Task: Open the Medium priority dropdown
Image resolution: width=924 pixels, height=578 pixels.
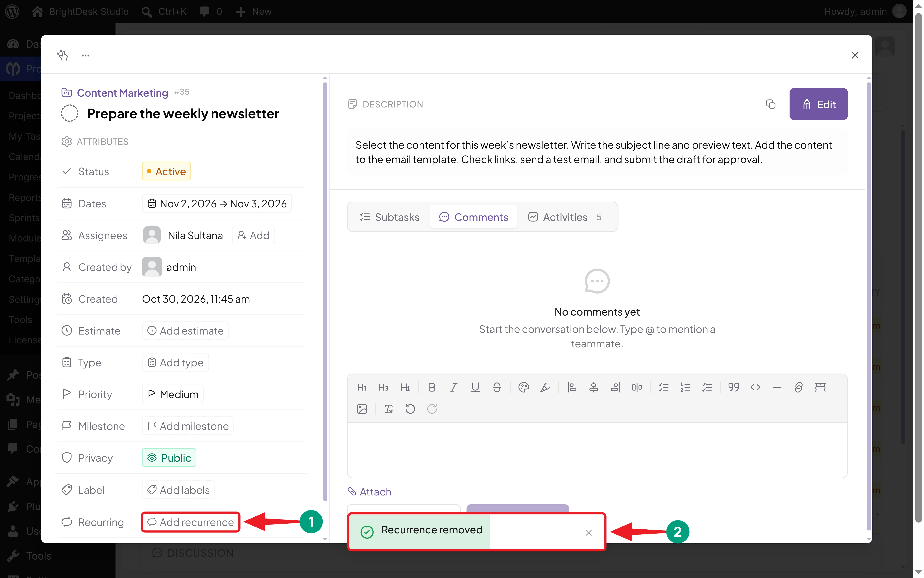Action: click(173, 394)
